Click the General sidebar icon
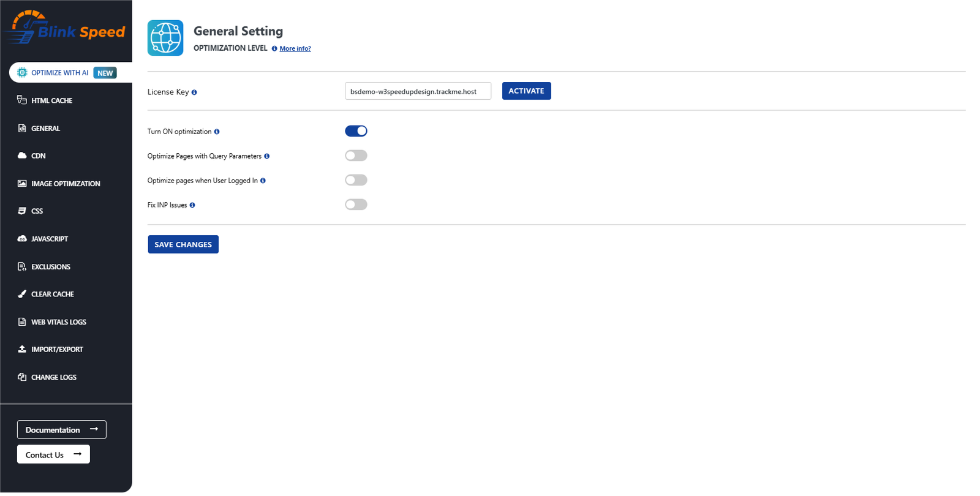The width and height of the screenshot is (980, 496). point(22,128)
